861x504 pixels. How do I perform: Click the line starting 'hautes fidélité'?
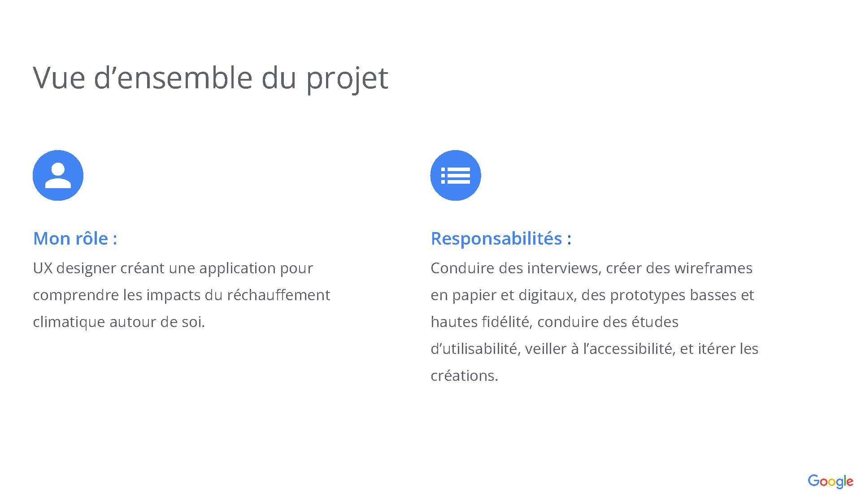coord(554,322)
